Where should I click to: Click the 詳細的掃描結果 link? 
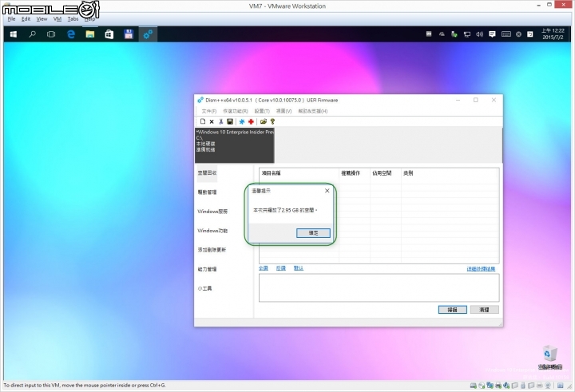[481, 269]
